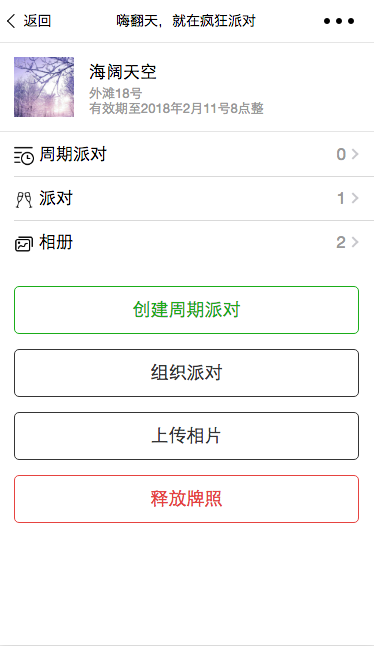Select the 海阔天空 title text

pos(123,72)
